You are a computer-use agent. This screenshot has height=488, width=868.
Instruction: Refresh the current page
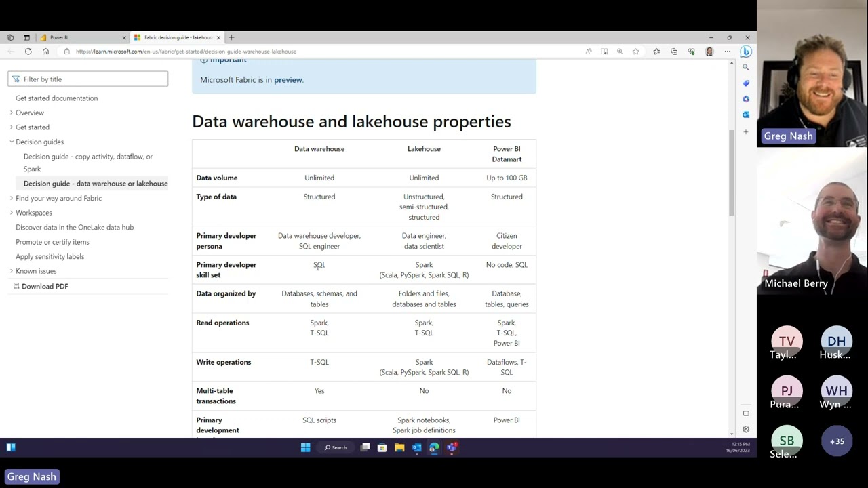[28, 52]
